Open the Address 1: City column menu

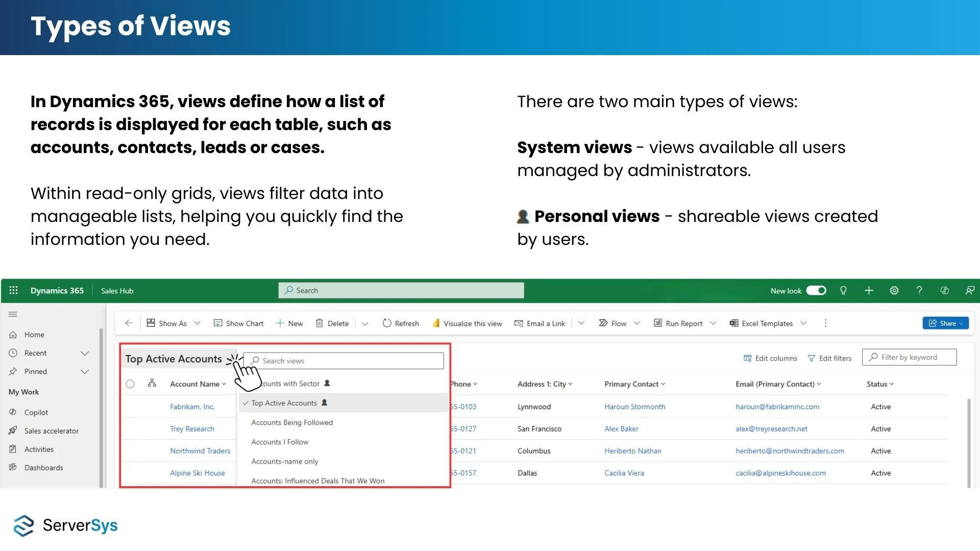pos(545,384)
